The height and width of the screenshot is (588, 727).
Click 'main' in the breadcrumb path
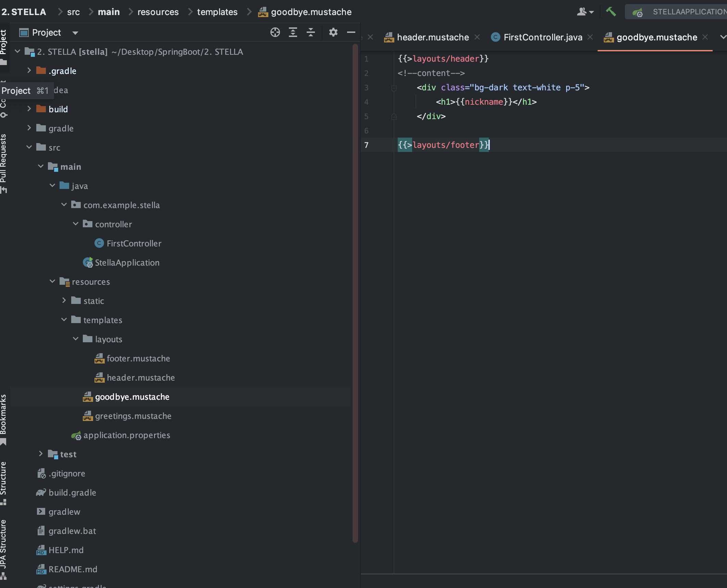point(109,12)
